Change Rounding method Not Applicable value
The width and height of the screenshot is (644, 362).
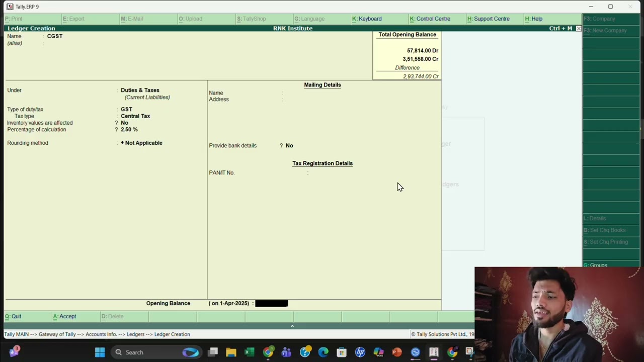coord(142,143)
